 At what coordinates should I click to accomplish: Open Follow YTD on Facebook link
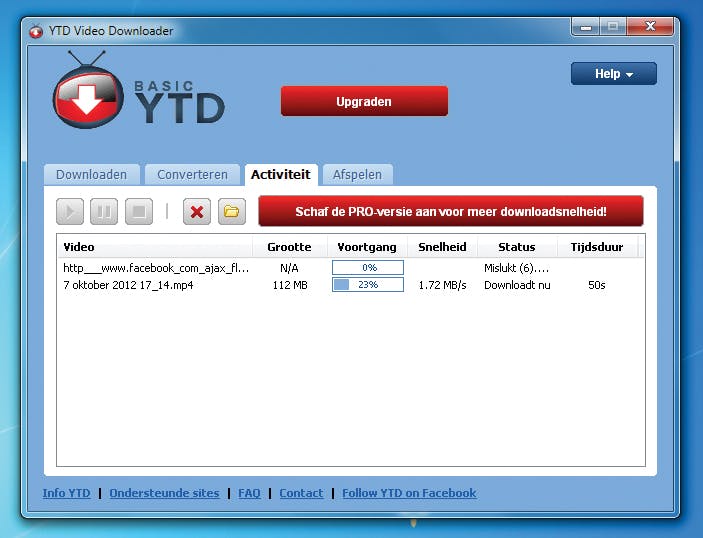[x=409, y=493]
